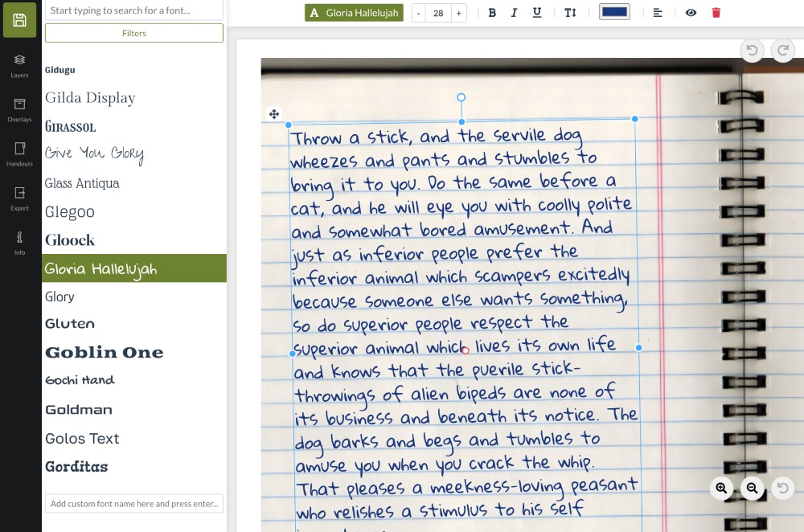Select the Goldman font
This screenshot has width=804, height=532.
(x=79, y=410)
